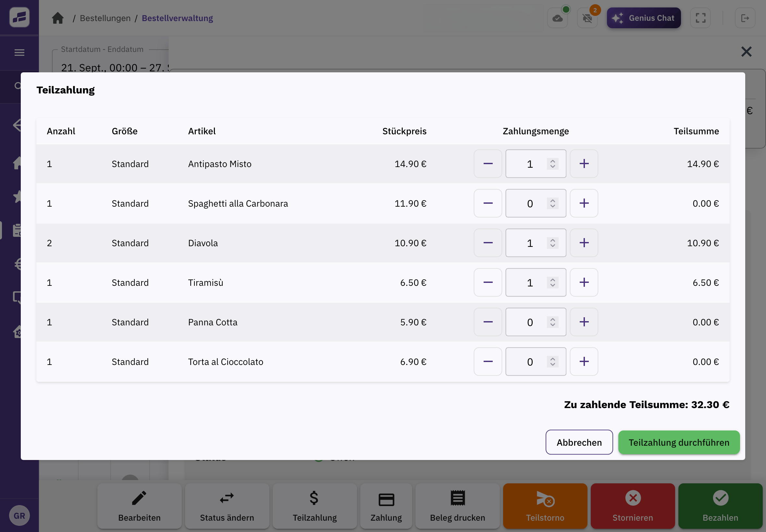
Task: Click Torta al Cioccolato quantity spinner arrows
Action: [x=552, y=362]
